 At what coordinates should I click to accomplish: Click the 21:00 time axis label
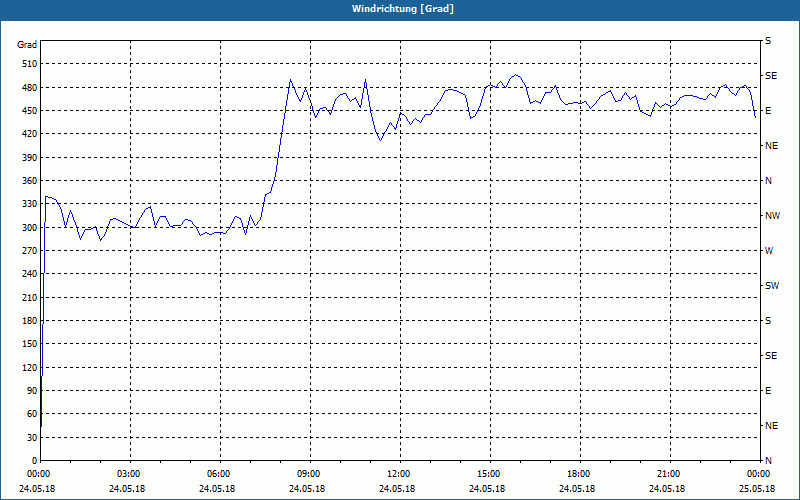[670, 474]
